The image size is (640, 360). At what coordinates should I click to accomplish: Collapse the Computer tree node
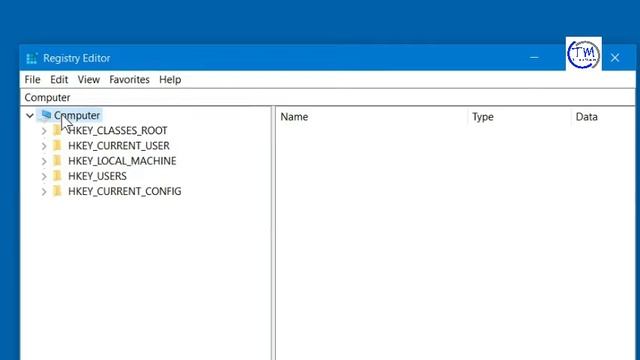coord(30,116)
